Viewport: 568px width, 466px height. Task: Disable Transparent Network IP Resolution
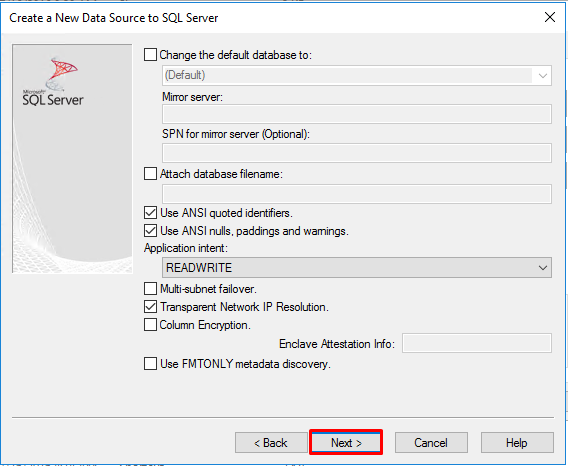150,307
